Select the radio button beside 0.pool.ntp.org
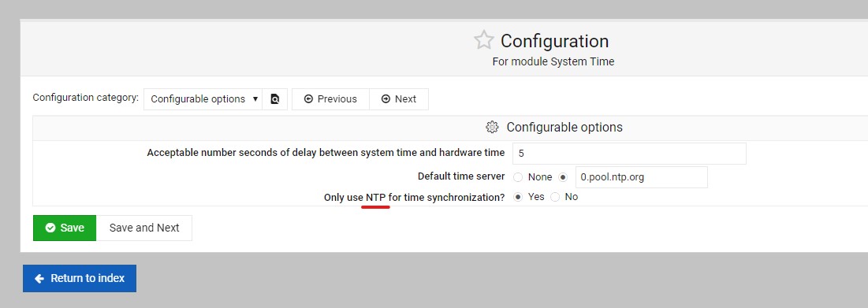 pos(563,177)
